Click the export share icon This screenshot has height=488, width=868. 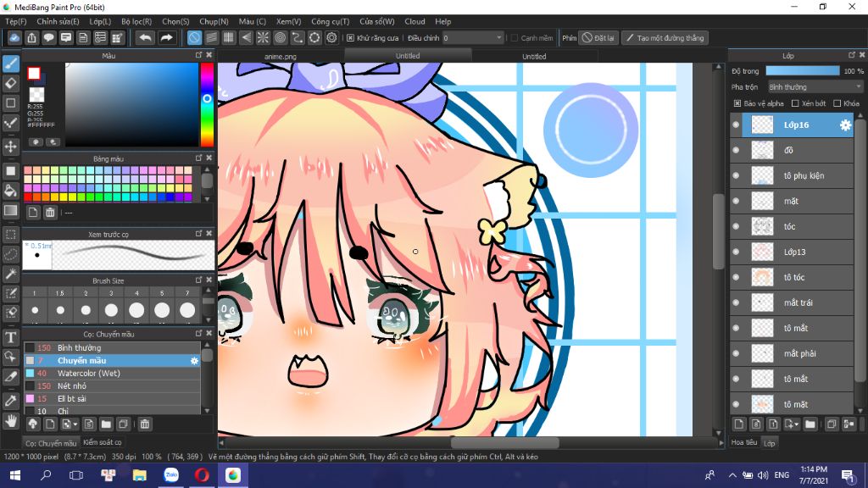point(31,37)
